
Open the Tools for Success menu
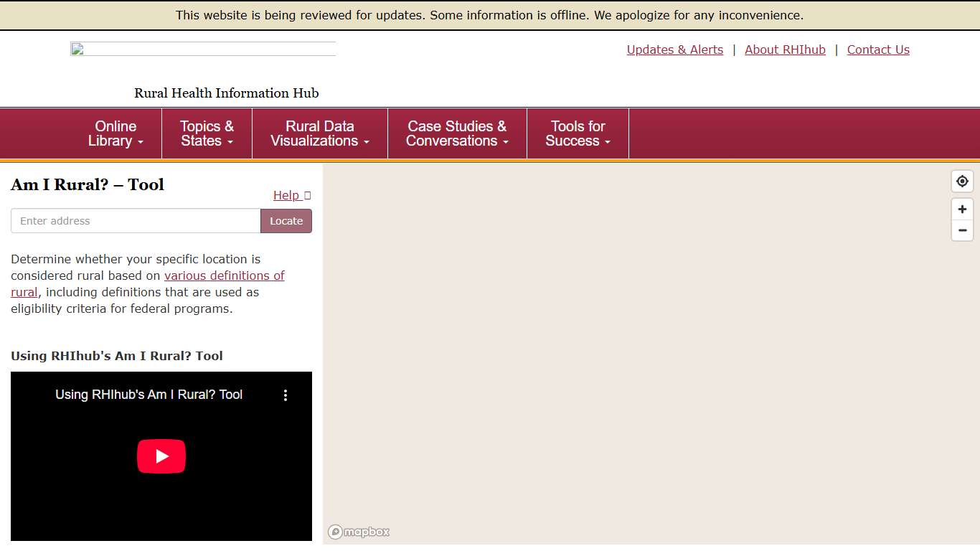tap(578, 133)
